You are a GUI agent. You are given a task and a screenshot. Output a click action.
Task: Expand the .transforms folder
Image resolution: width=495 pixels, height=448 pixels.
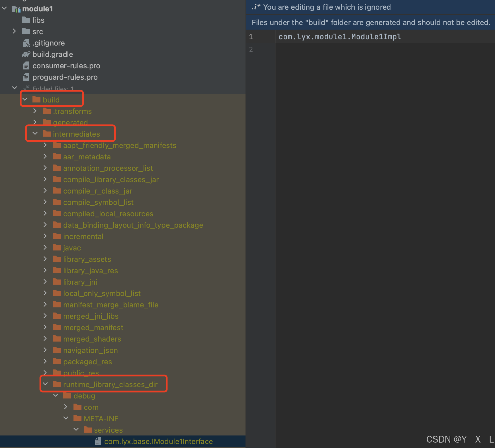point(35,111)
